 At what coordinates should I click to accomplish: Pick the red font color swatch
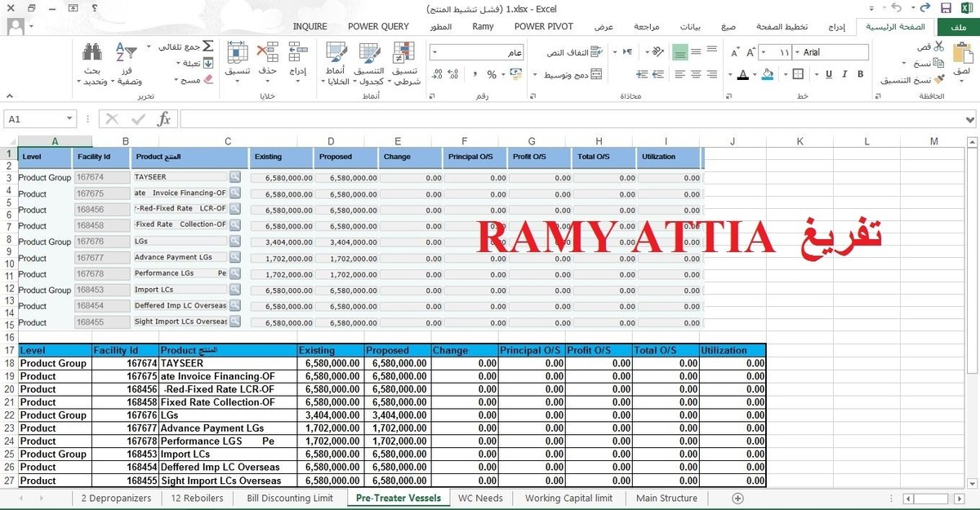click(743, 74)
